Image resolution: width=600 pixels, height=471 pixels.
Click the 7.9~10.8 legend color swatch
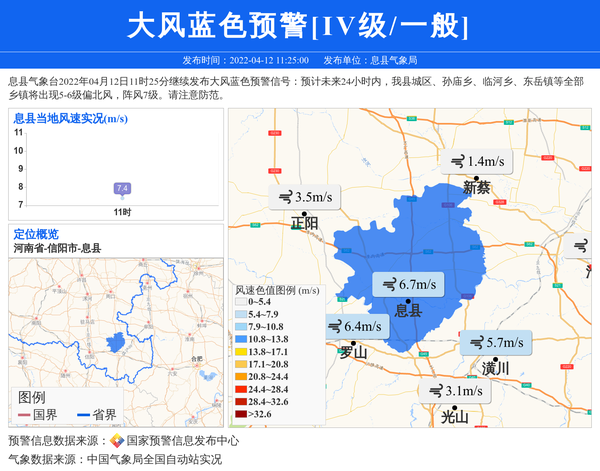241,327
